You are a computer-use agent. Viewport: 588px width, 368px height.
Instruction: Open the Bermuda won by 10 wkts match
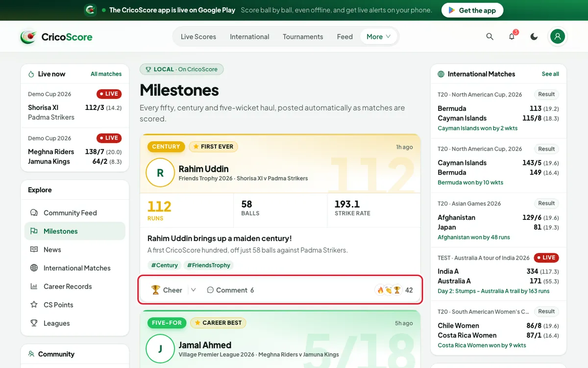pyautogui.click(x=498, y=166)
